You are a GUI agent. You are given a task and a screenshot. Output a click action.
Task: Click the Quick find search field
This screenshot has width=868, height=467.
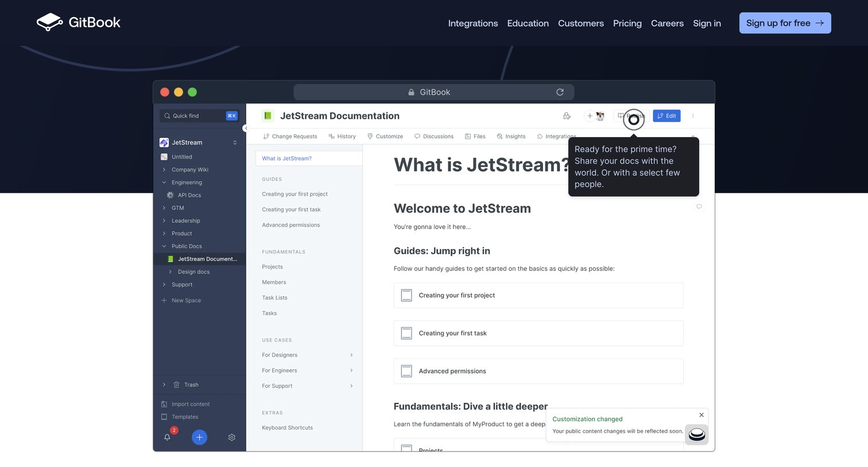click(199, 116)
